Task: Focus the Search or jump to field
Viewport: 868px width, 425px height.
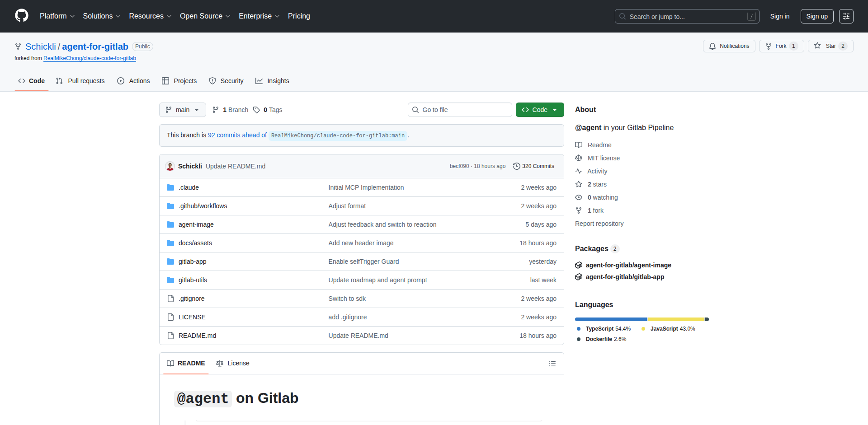Action: [x=687, y=16]
